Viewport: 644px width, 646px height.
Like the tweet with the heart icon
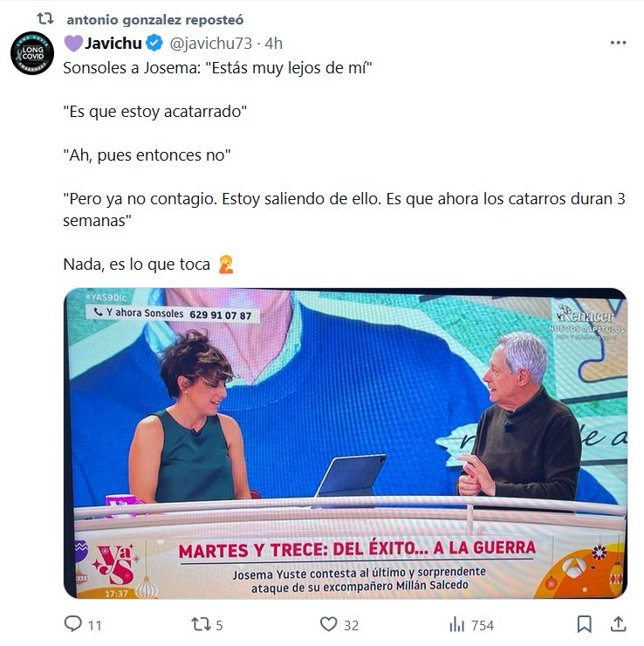coord(329,624)
